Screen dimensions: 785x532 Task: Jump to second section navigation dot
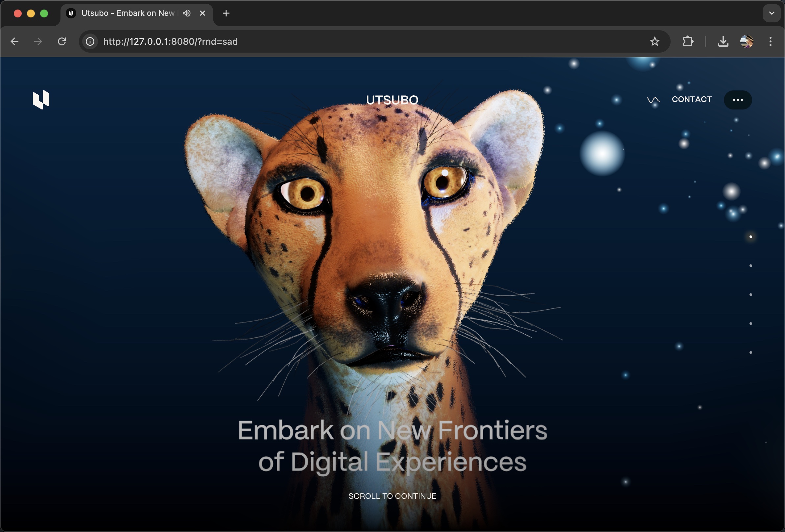tap(750, 266)
